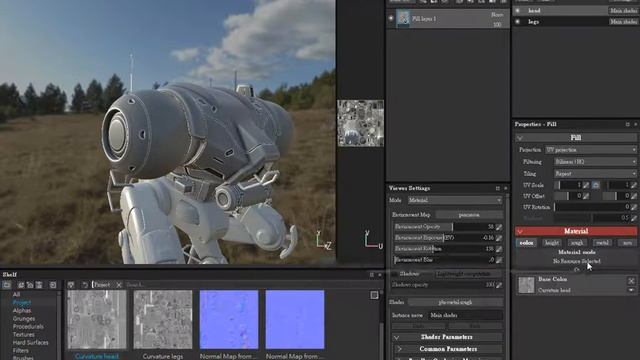Open the Projection dropdown set to UV projection
Viewport: 640px width, 360px height.
click(x=591, y=150)
